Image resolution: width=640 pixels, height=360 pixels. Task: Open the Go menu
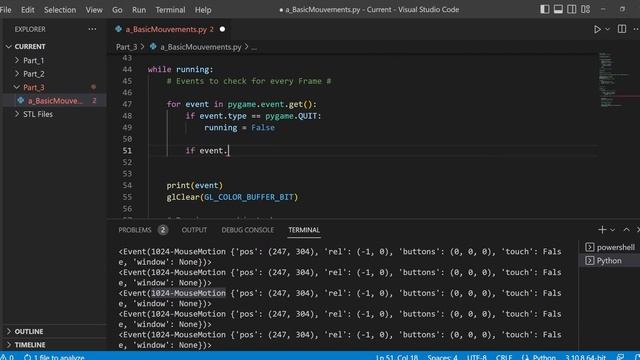click(117, 9)
